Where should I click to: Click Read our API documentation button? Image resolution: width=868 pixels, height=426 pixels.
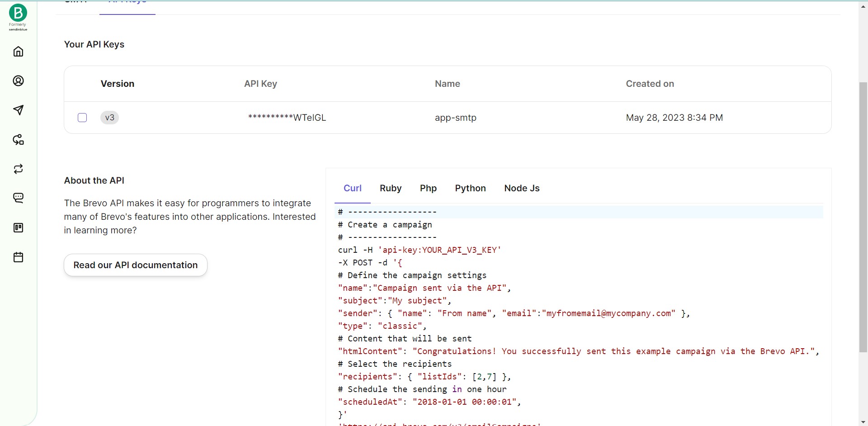coord(136,265)
